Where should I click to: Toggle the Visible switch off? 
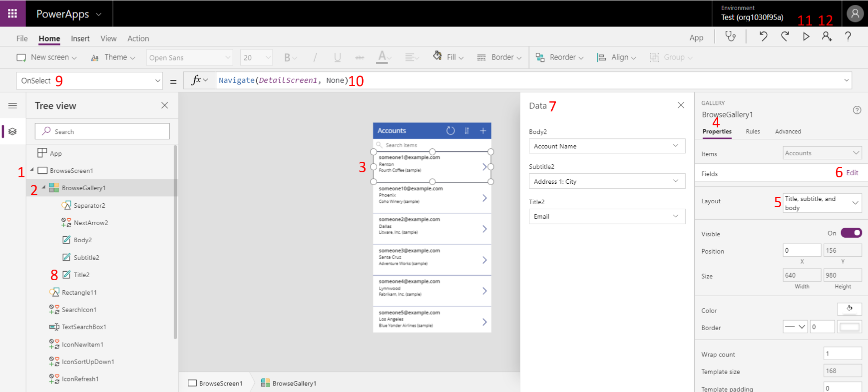pyautogui.click(x=851, y=233)
